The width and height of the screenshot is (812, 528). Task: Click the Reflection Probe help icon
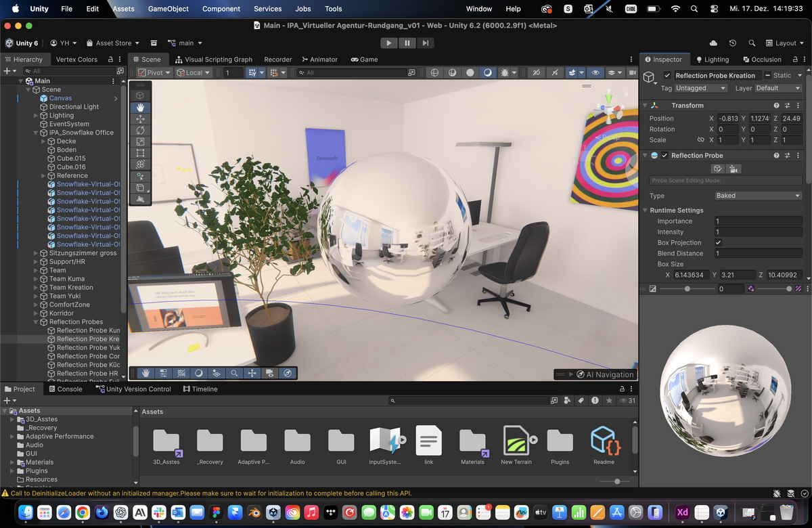(x=776, y=156)
